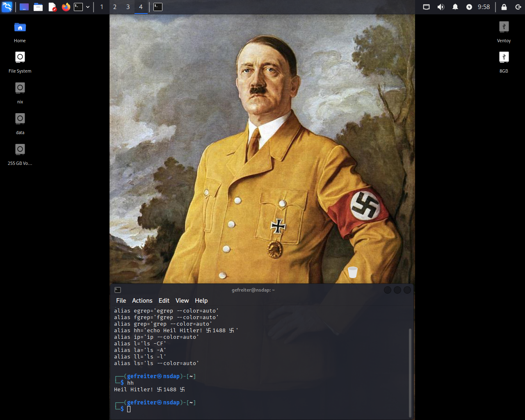Screen dimensions: 525x420
Task: Select workspace 4 in the panel
Action: 141,7
